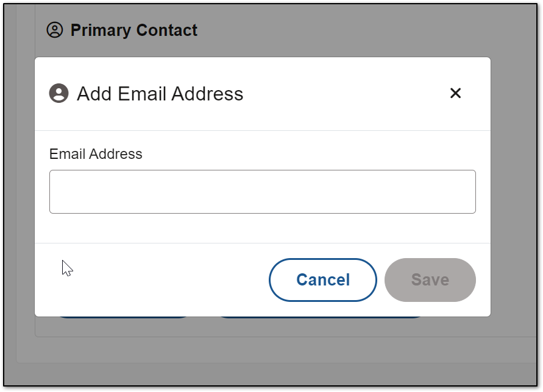Click the gray overlay below the contact card
This screenshot has width=543, height=392.
270,374
